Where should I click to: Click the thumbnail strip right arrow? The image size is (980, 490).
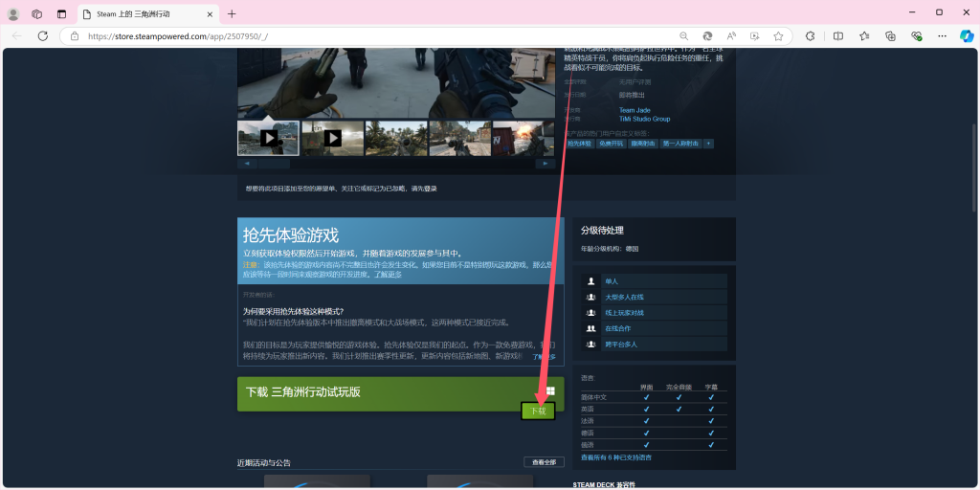point(546,164)
